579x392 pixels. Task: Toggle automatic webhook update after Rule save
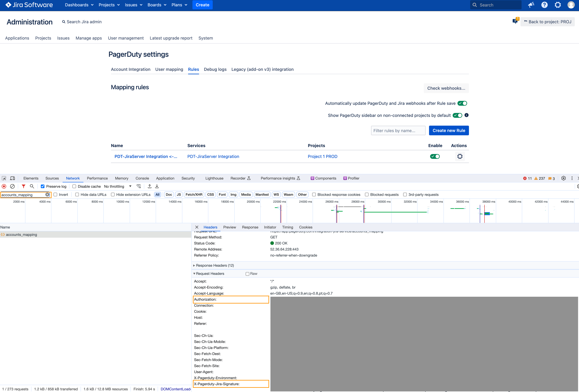[462, 103]
